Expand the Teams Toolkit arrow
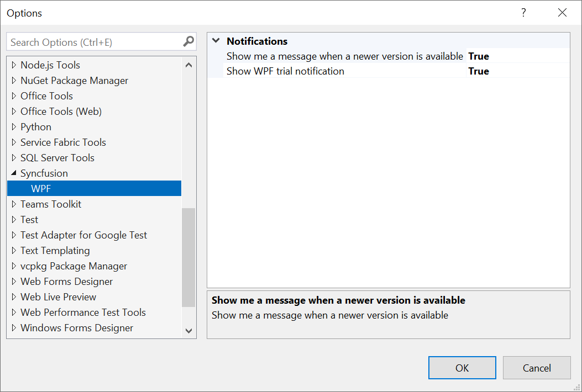Screen dimensions: 582x392 point(14,204)
